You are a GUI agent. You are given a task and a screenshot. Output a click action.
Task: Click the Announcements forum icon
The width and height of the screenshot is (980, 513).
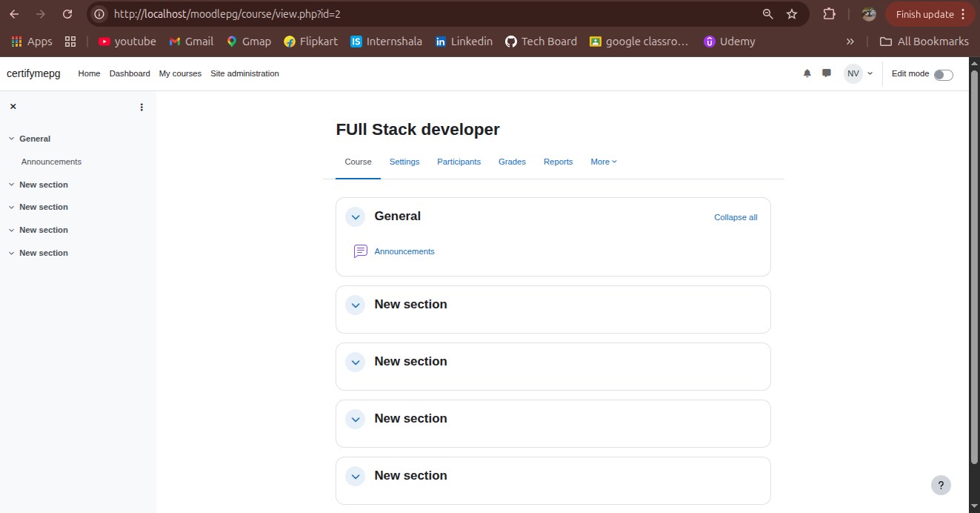point(361,251)
